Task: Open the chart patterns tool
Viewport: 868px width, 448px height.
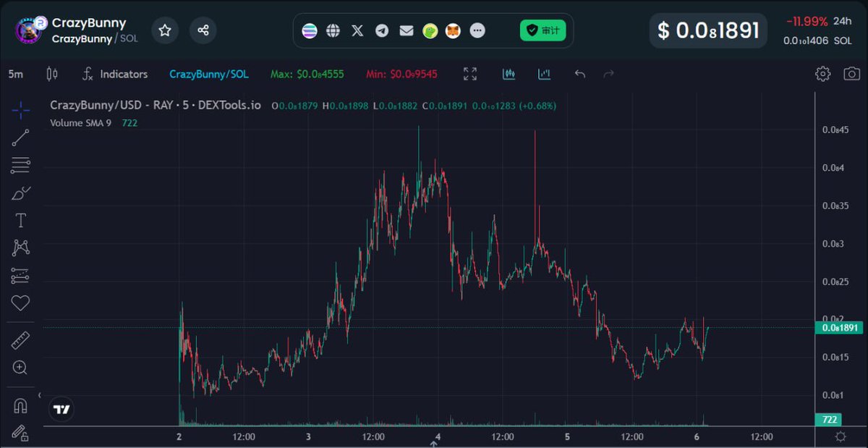Action: point(21,248)
